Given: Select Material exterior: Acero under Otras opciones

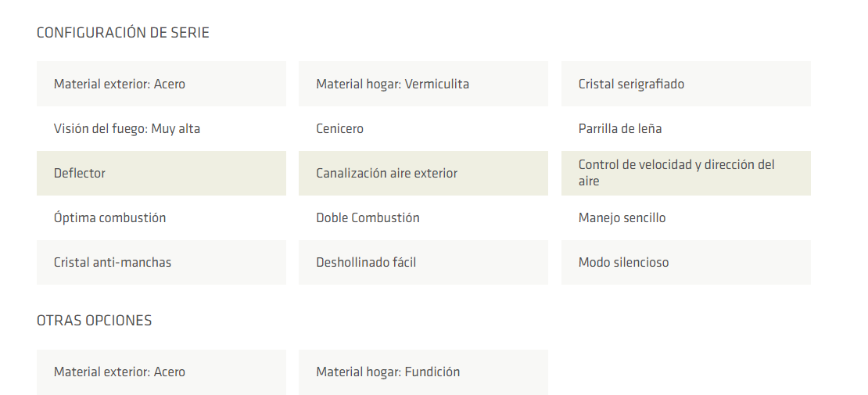Looking at the screenshot, I should (161, 372).
